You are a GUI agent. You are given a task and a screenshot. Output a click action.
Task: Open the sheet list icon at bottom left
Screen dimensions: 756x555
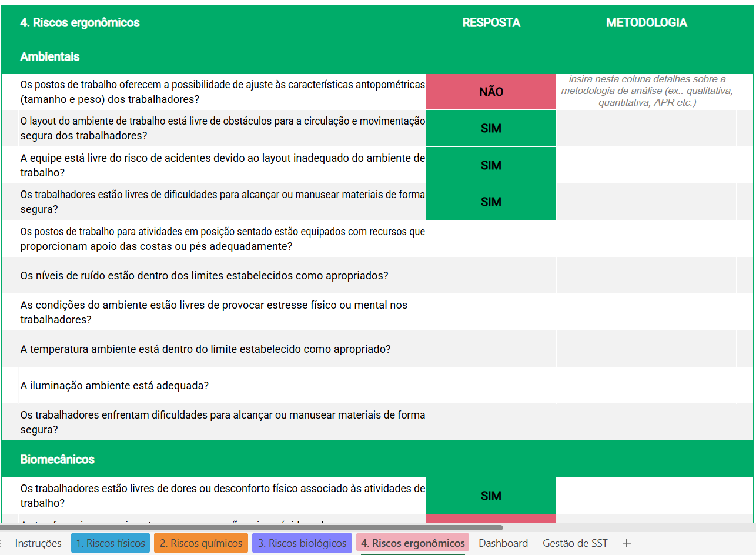click(x=4, y=543)
